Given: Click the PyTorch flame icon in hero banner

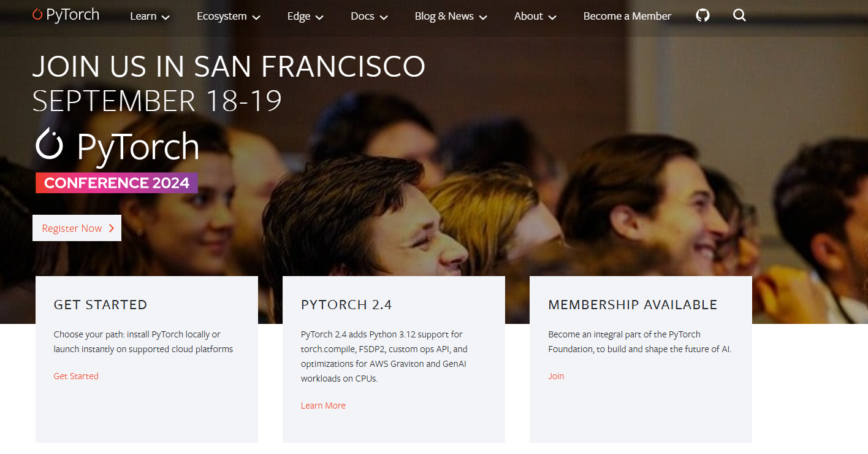Looking at the screenshot, I should point(49,144).
